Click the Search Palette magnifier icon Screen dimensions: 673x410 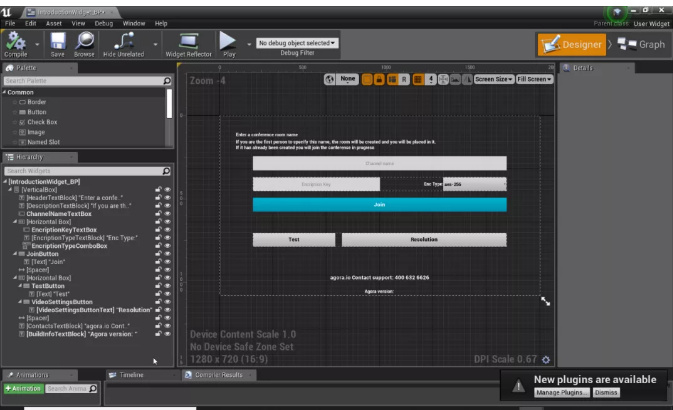tap(167, 81)
